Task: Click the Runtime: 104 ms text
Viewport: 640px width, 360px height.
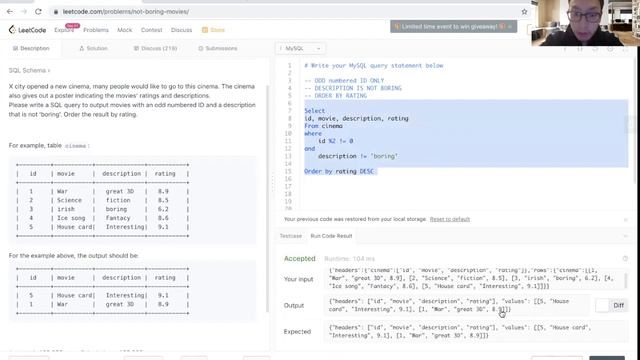Action: coord(349,259)
